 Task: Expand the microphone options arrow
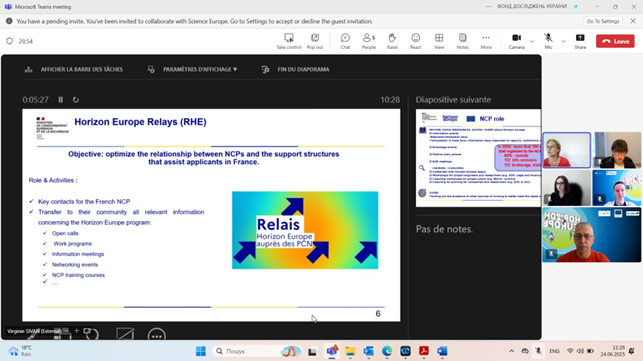(x=563, y=41)
